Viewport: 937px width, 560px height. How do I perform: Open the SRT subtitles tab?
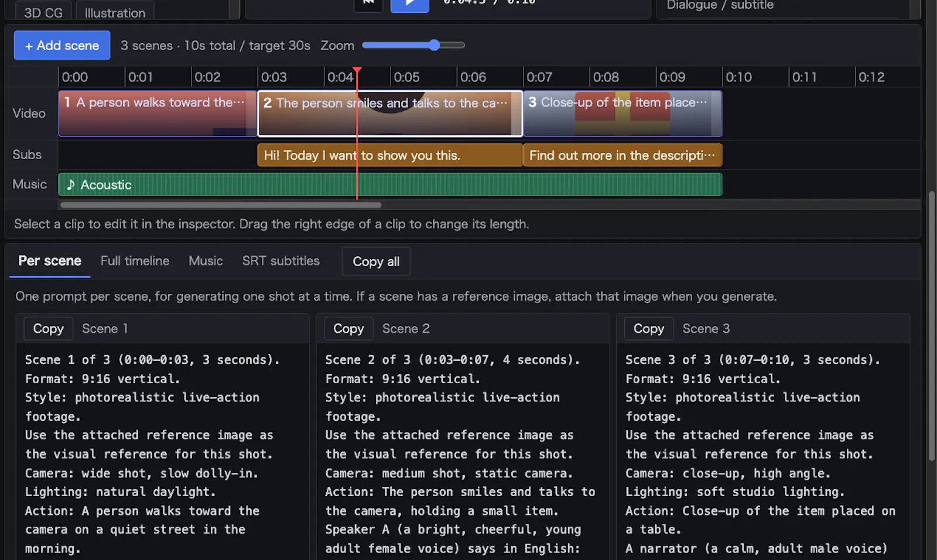pyautogui.click(x=281, y=261)
